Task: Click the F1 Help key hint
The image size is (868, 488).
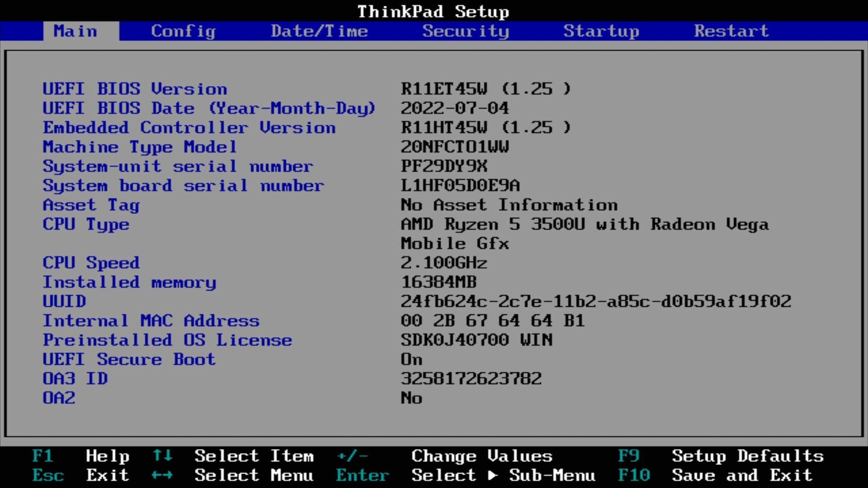Action: click(x=81, y=456)
